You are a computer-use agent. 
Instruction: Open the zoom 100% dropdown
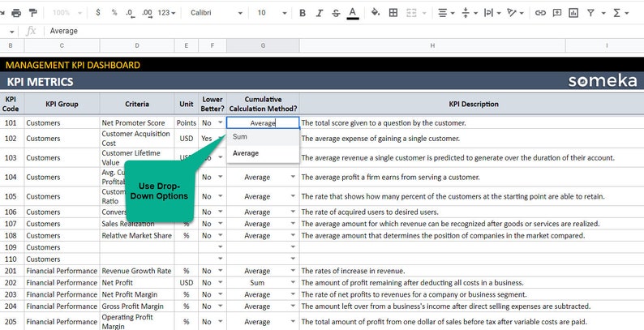point(67,13)
